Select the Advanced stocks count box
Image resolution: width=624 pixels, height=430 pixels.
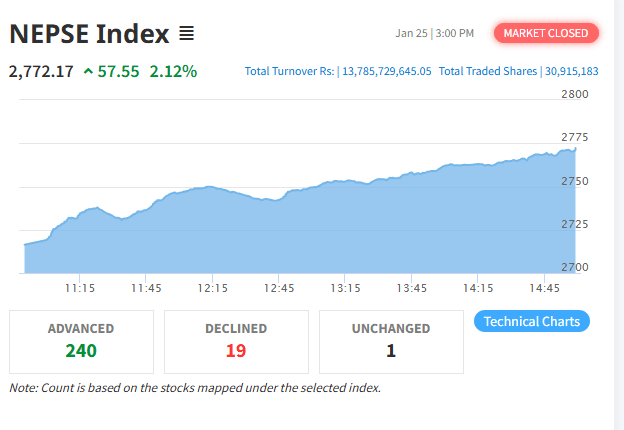[81, 341]
